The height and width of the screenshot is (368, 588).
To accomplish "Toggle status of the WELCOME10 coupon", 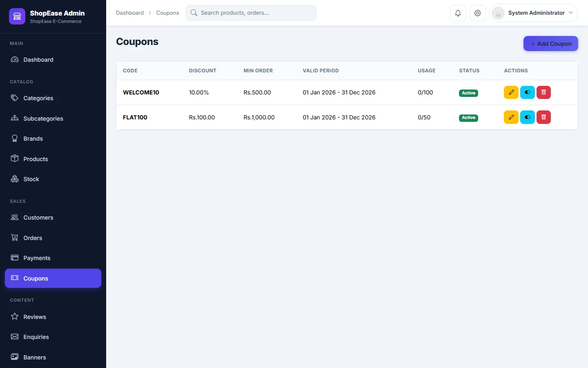I will 528,92.
